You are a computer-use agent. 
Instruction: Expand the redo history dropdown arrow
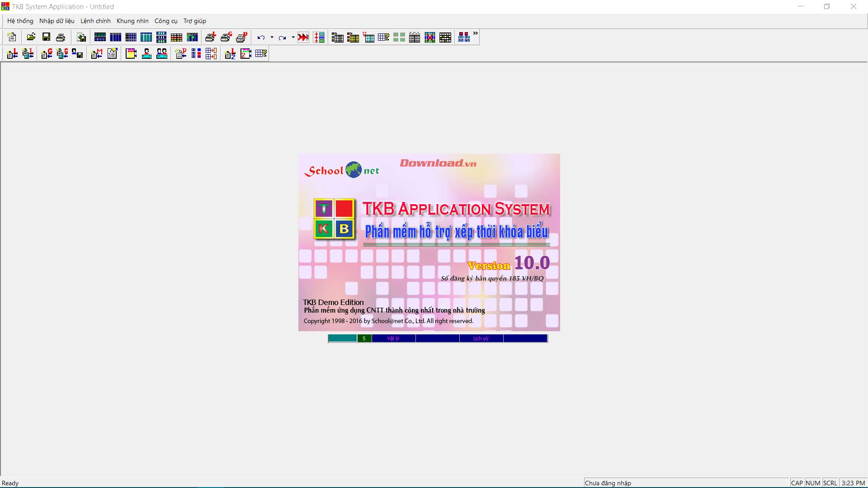tap(293, 38)
